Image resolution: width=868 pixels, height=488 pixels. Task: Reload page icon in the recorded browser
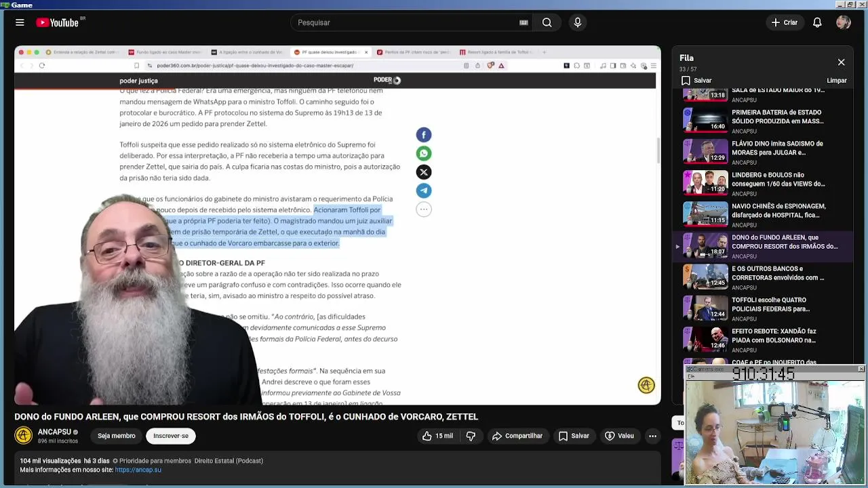(x=42, y=66)
